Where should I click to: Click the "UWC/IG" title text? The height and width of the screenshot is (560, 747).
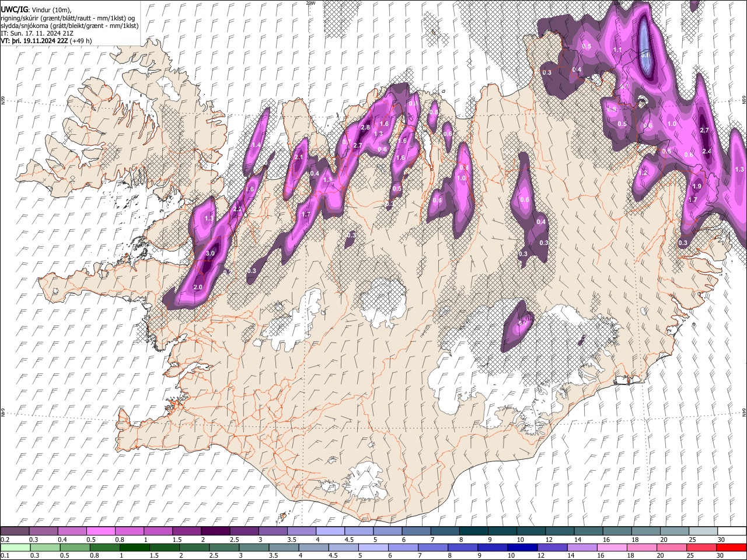click(x=13, y=10)
